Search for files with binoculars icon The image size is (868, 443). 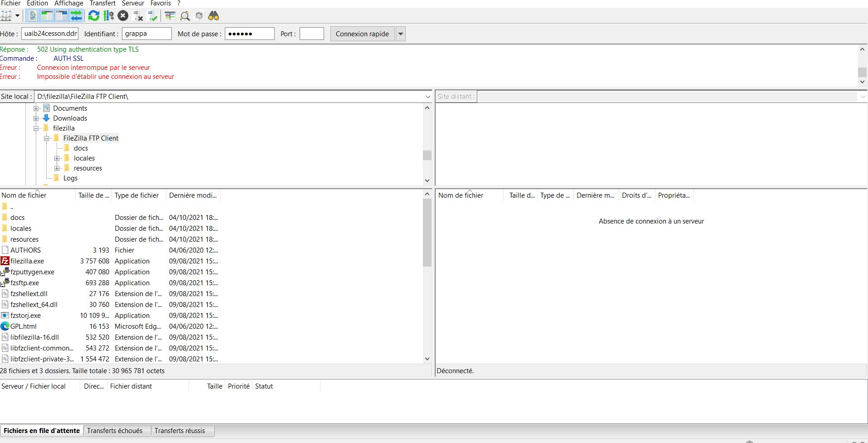tap(213, 16)
